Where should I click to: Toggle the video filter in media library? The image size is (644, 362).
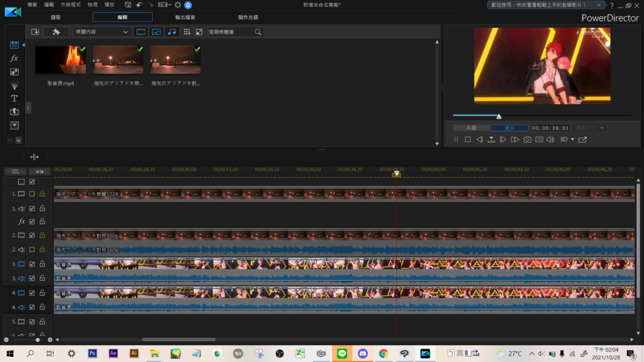(x=141, y=31)
